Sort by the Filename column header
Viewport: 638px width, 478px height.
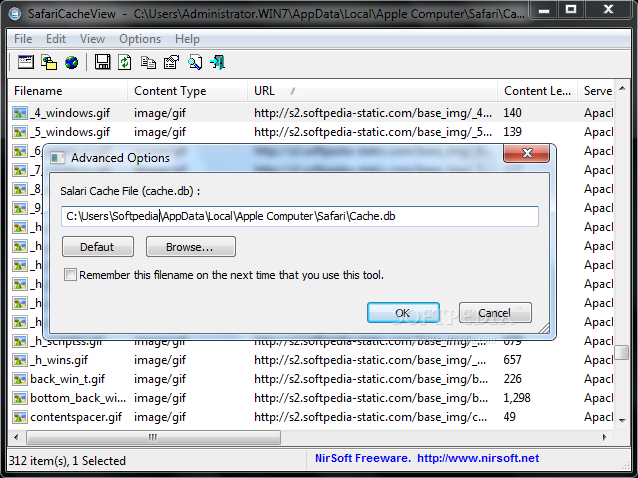tap(68, 91)
